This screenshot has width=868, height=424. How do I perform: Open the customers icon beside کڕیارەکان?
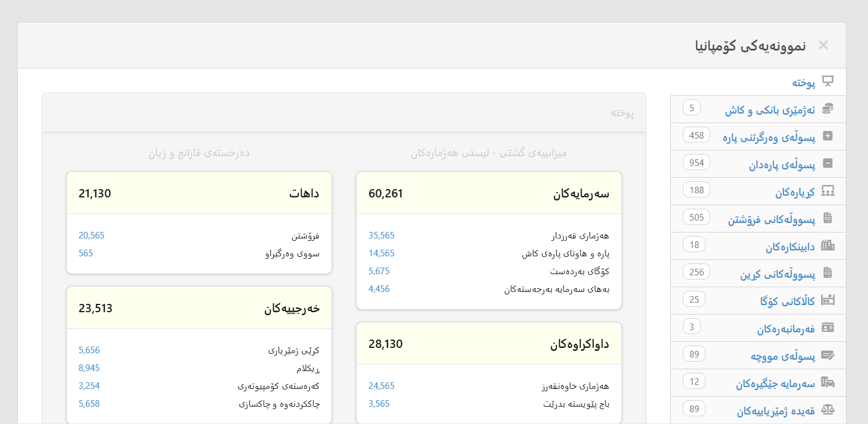pos(828,190)
